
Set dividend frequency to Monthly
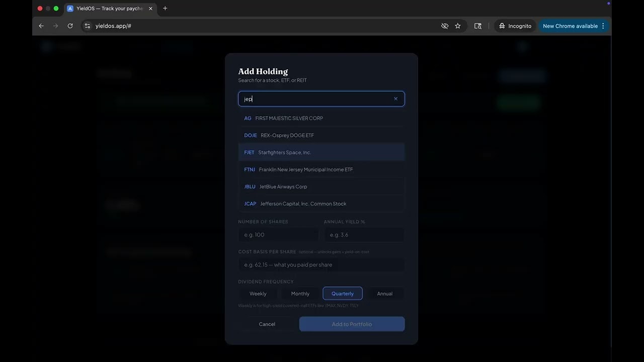tap(300, 294)
